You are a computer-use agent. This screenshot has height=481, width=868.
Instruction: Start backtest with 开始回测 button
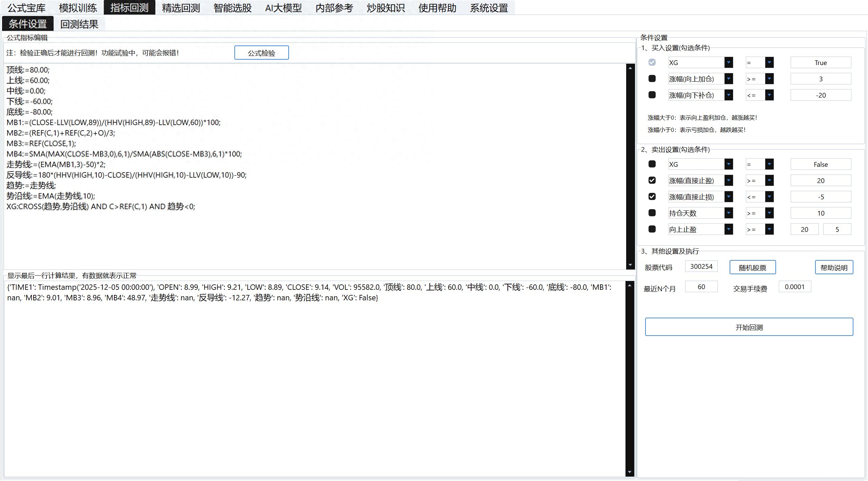pos(749,327)
